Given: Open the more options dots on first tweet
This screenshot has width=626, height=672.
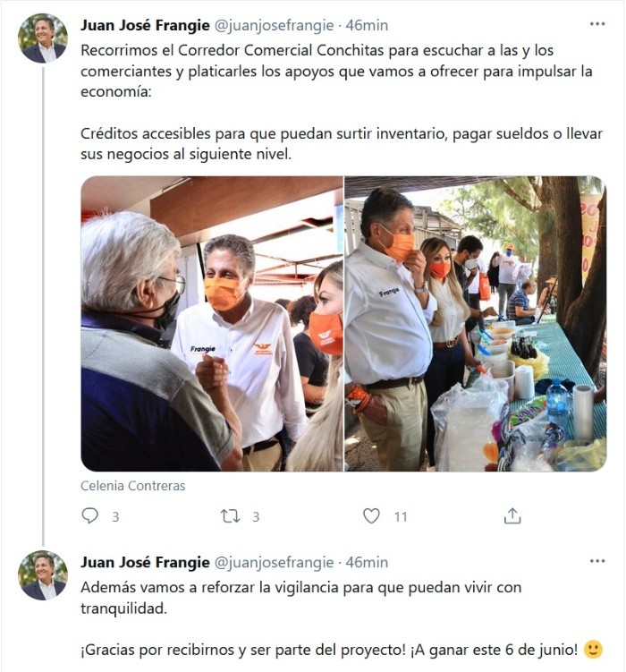Looking at the screenshot, I should (597, 24).
